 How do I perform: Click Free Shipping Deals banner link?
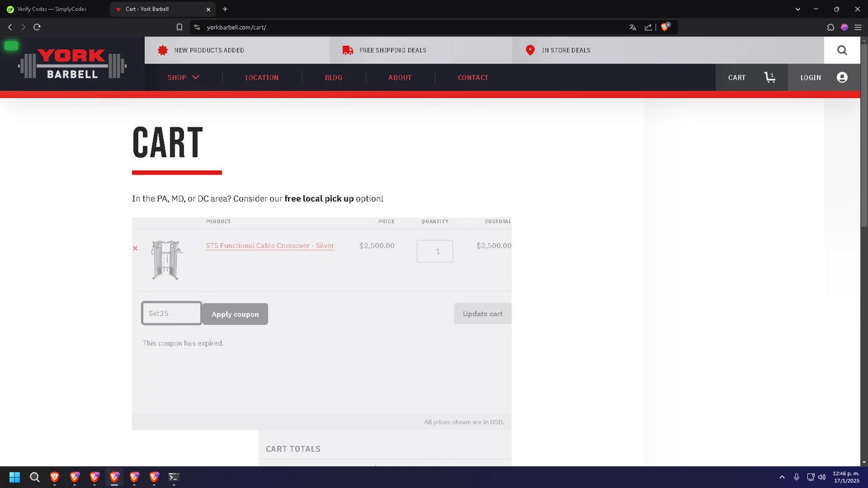393,50
